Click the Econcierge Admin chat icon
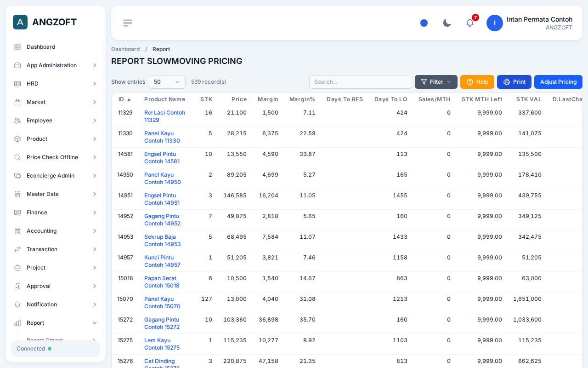This screenshot has height=368, width=588. 17,176
